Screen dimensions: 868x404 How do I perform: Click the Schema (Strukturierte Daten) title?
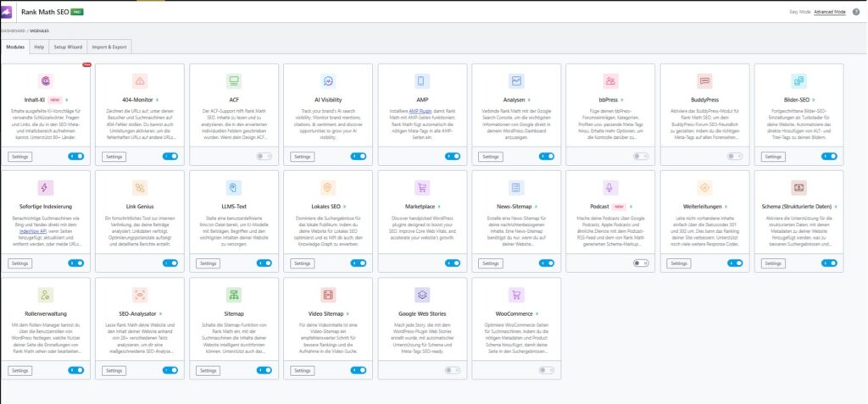[797, 207]
